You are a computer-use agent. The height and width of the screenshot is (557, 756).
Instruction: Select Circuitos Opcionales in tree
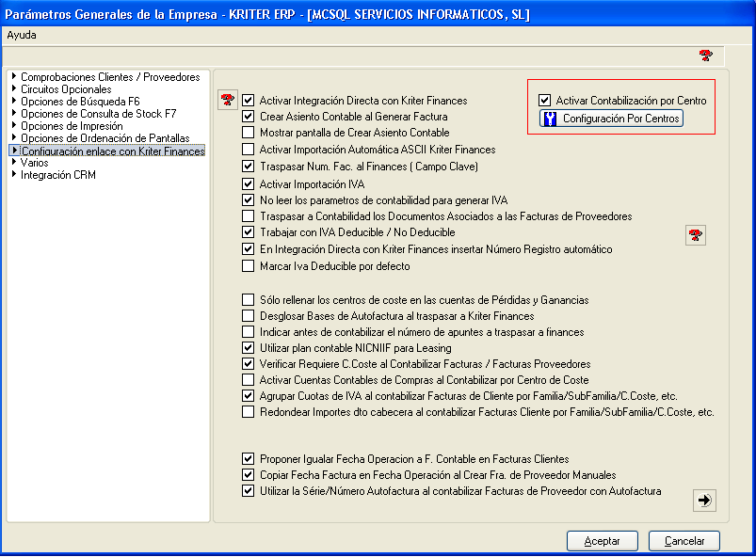pos(66,89)
